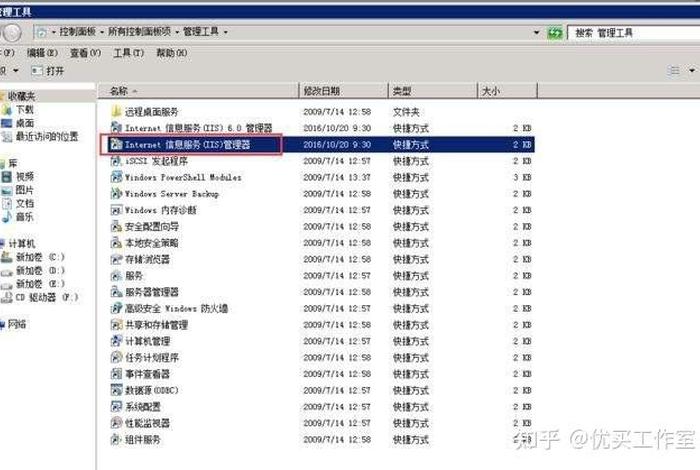Click the 服务 shortcut icon

coord(116,275)
